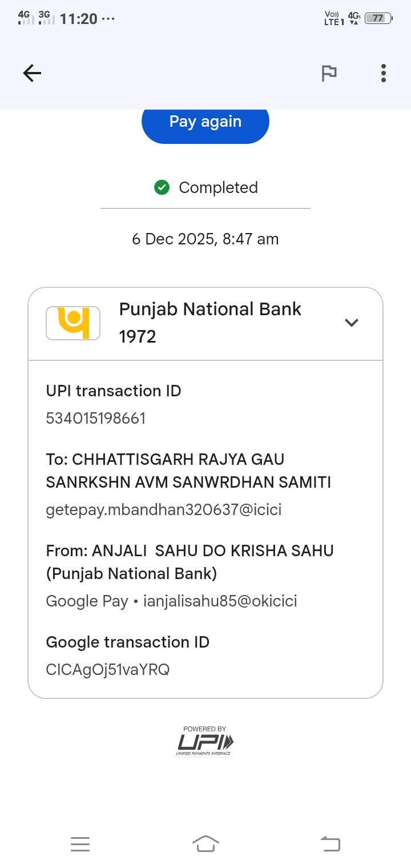Screen dimensions: 411x868
Task: Tap the Powered by UPI logo
Action: tap(205, 741)
